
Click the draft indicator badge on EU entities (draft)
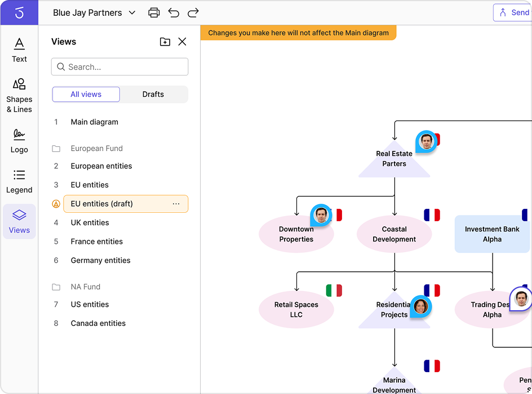(56, 204)
